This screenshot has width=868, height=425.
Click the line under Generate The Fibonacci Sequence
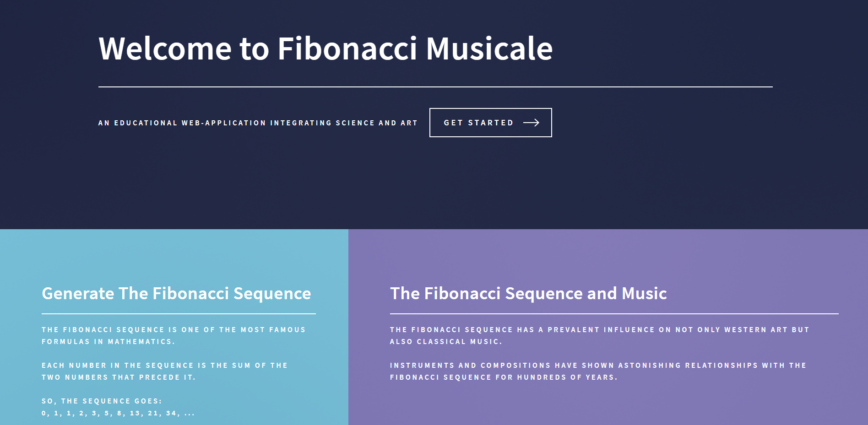pyautogui.click(x=179, y=314)
